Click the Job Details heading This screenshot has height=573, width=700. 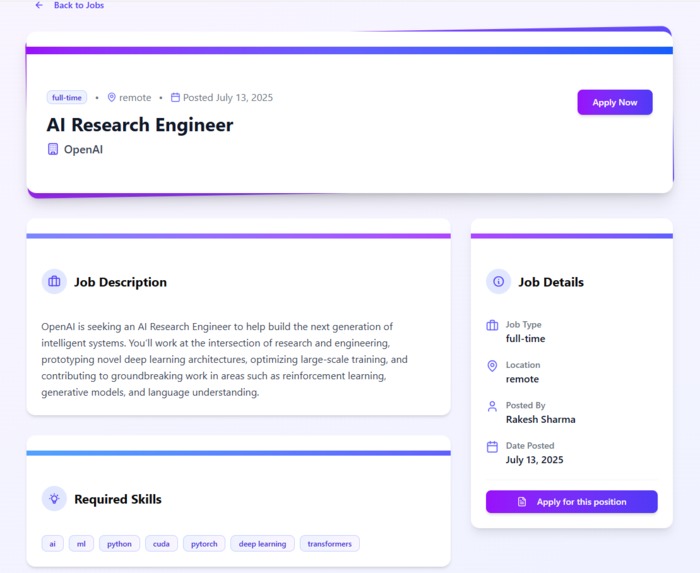click(551, 282)
